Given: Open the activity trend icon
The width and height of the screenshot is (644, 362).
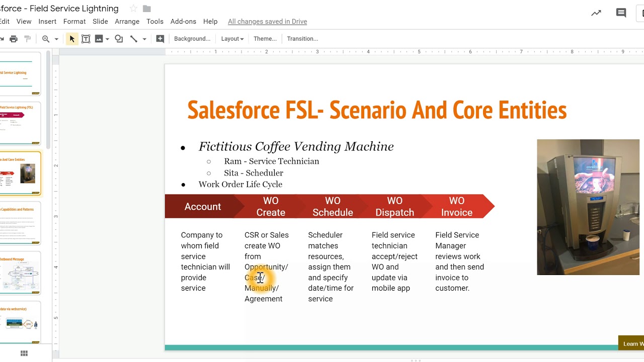Looking at the screenshot, I should [596, 14].
